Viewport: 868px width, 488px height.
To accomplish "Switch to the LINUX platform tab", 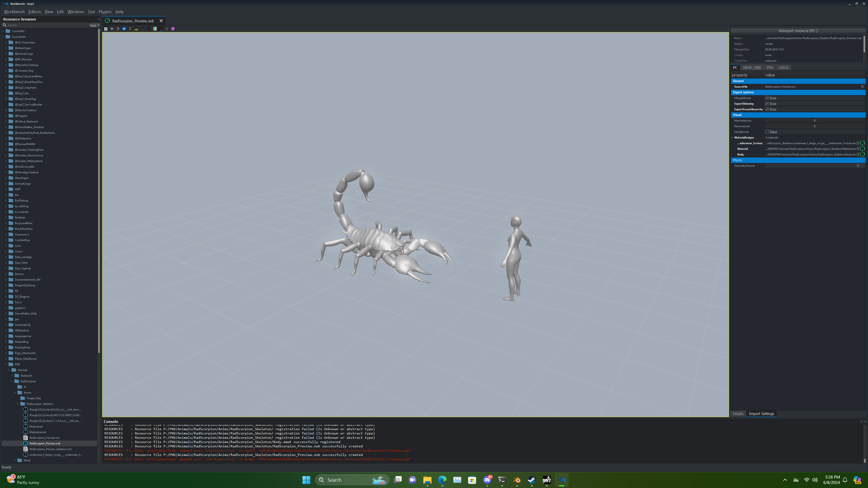I will 783,67.
